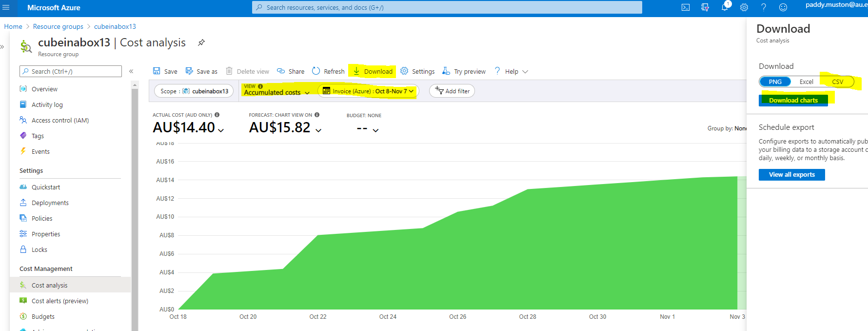Open Locks under Settings
868x331 pixels.
(39, 249)
